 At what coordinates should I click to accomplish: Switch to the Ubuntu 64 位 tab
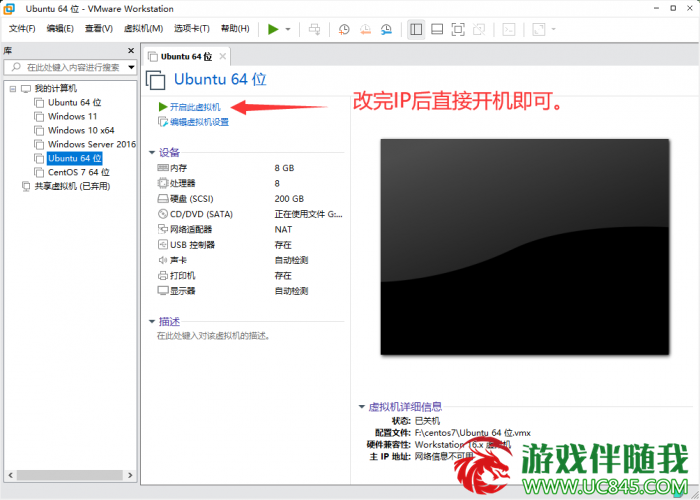186,57
